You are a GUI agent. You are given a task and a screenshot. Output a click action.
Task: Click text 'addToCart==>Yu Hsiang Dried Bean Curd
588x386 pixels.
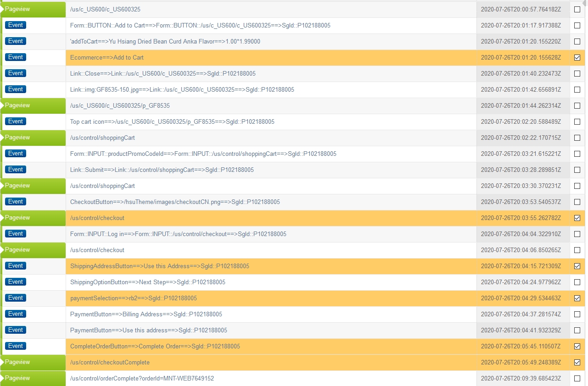pyautogui.click(x=165, y=42)
